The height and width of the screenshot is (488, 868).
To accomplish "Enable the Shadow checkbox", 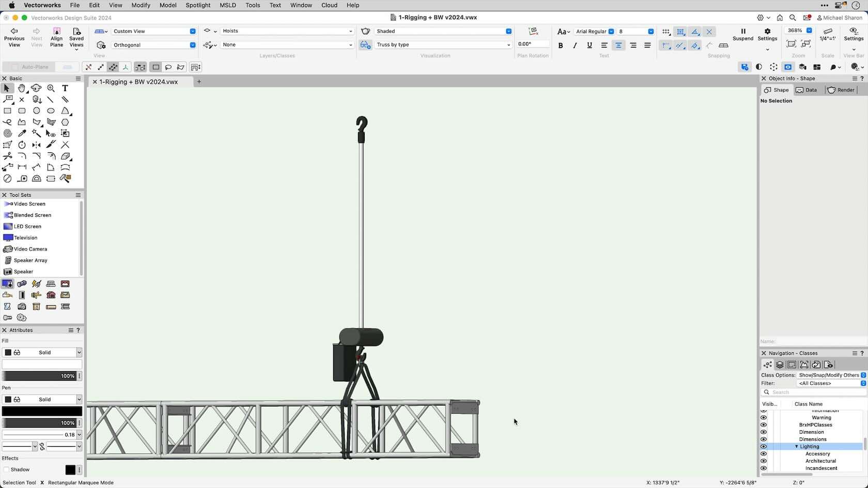I will [7, 469].
